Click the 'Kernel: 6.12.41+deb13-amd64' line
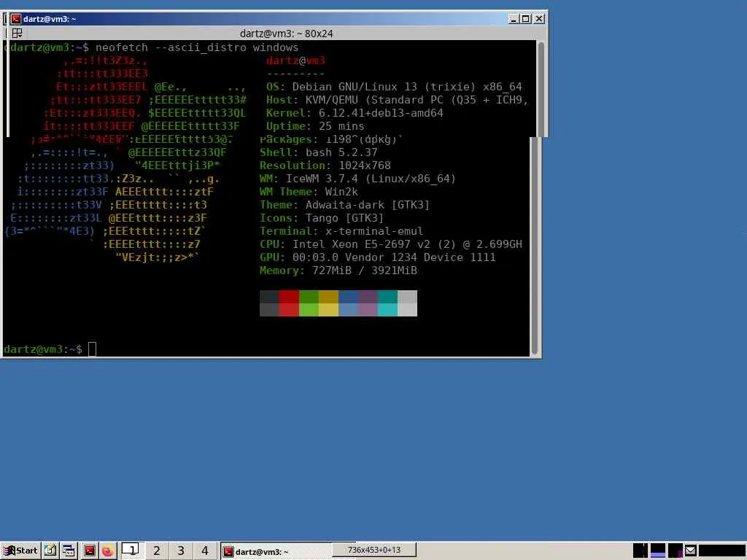 point(355,113)
